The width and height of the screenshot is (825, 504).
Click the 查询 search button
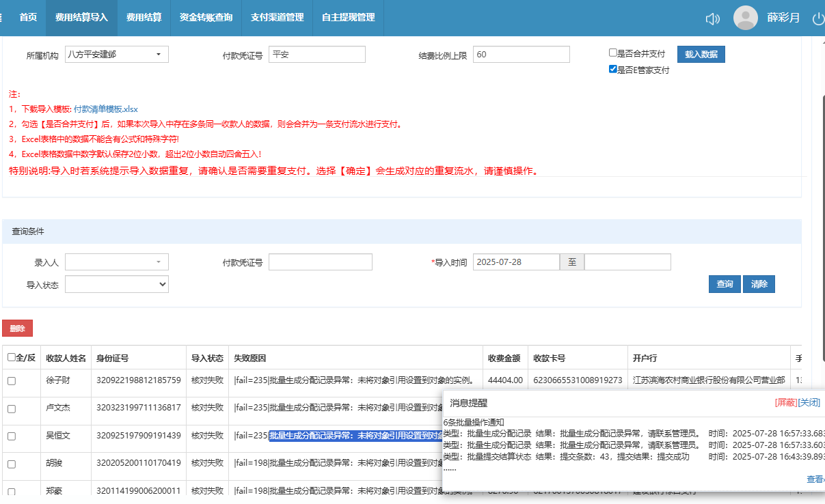pyautogui.click(x=724, y=284)
